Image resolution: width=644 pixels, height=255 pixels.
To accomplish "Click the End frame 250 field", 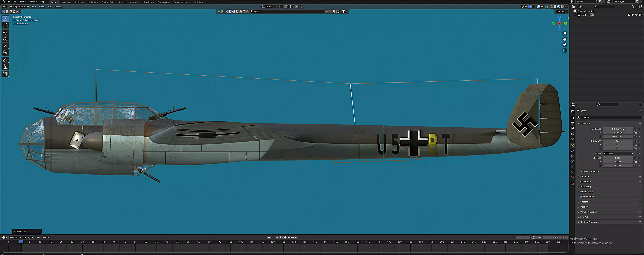I will (x=560, y=237).
